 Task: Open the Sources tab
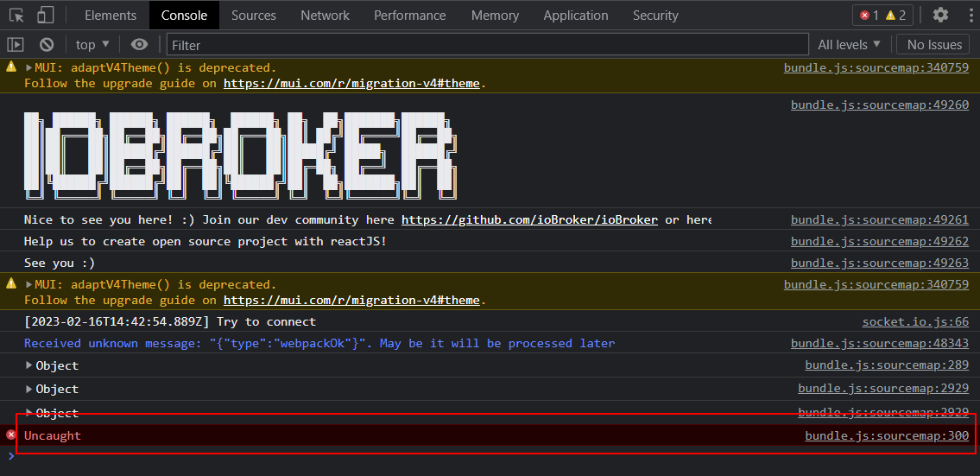(254, 15)
